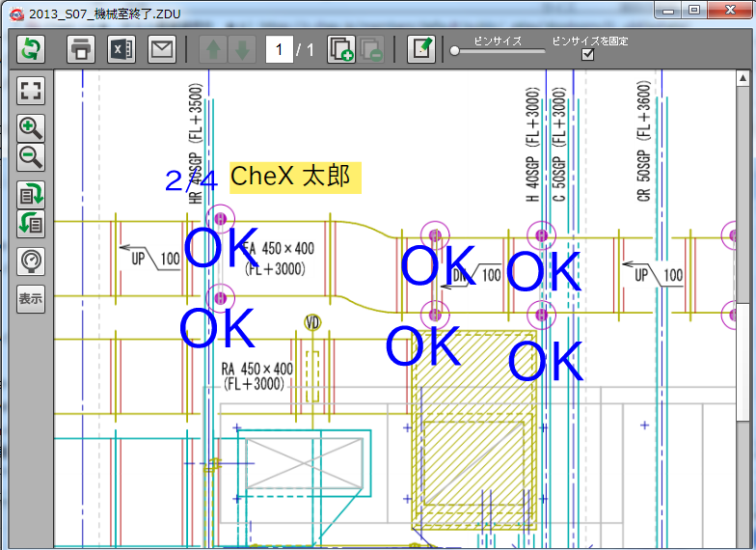This screenshot has height=550, width=756.
Task: Click the page number input field
Action: 280,49
